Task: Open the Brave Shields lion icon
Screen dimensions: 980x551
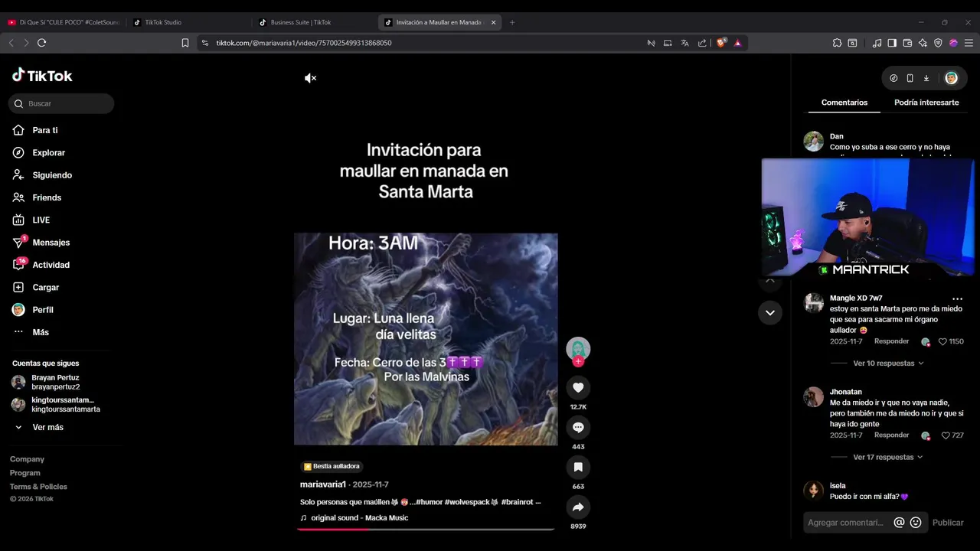Action: pos(720,43)
